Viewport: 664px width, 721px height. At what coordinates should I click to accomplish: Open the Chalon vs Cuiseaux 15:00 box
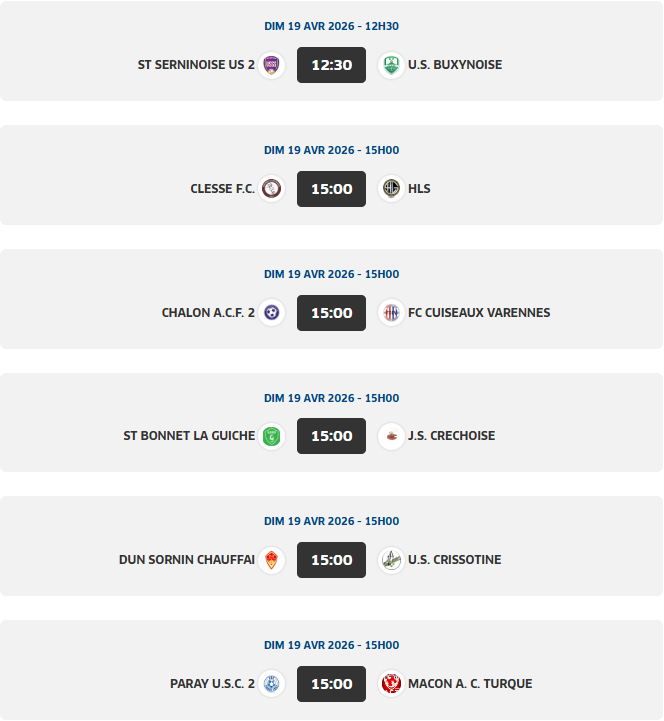(331, 312)
